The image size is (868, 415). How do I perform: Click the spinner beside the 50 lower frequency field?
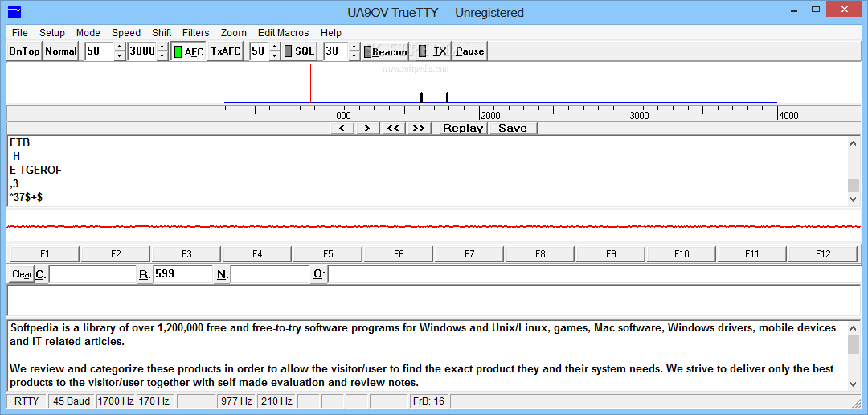120,51
